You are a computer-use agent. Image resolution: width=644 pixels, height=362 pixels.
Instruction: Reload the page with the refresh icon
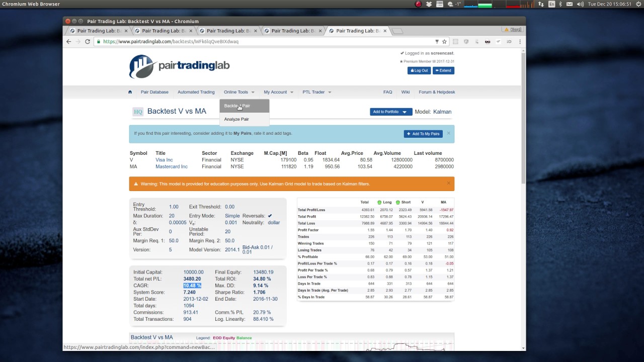tap(88, 42)
